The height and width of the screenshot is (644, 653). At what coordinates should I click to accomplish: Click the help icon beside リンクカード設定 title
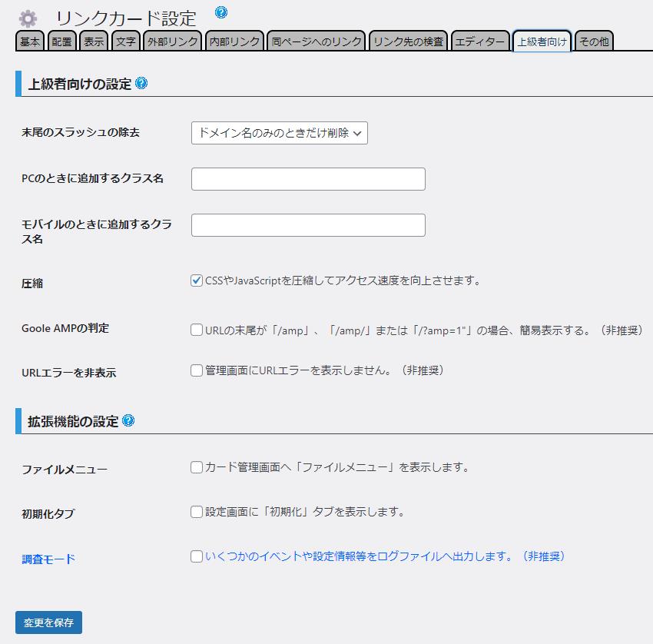coord(221,12)
